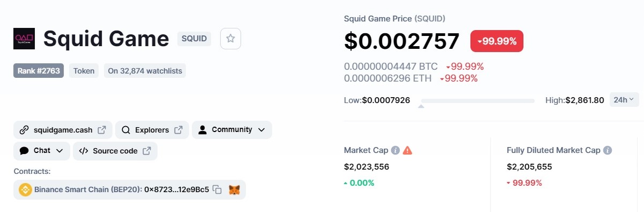Open the Source code link
Image resolution: width=644 pixels, height=212 pixels.
tap(115, 151)
